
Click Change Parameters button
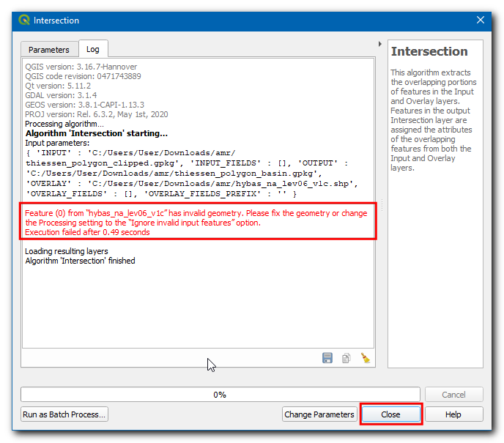click(319, 414)
